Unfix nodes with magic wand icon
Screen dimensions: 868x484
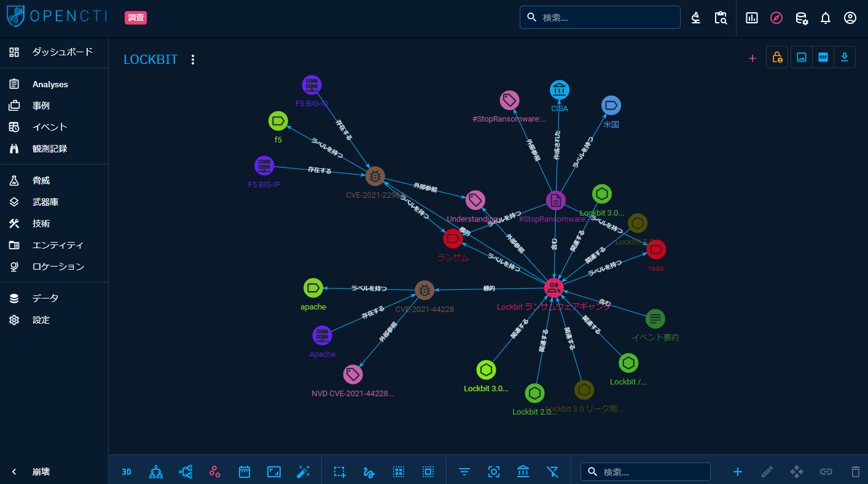(303, 472)
